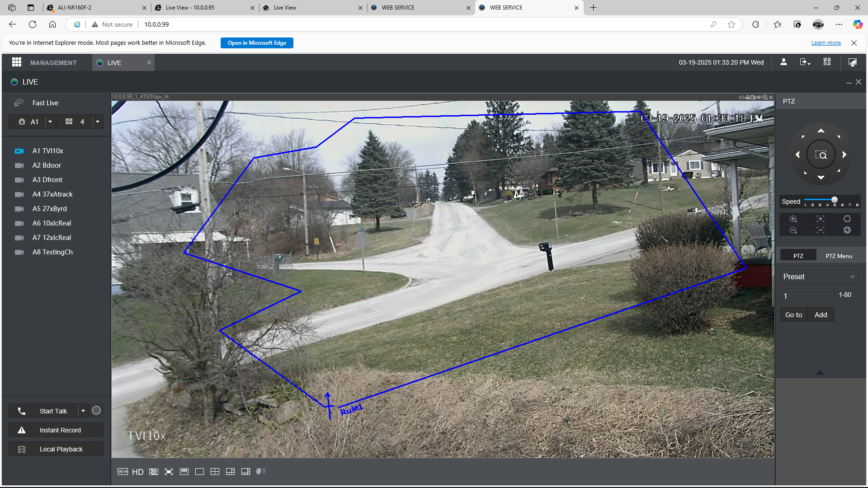
Task: Click the focus minus bracket icon
Action: [820, 230]
